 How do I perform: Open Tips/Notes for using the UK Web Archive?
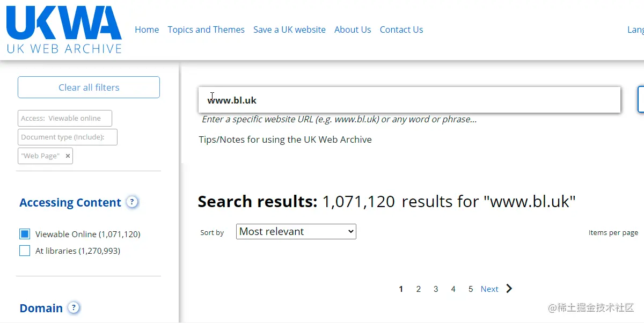[285, 140]
